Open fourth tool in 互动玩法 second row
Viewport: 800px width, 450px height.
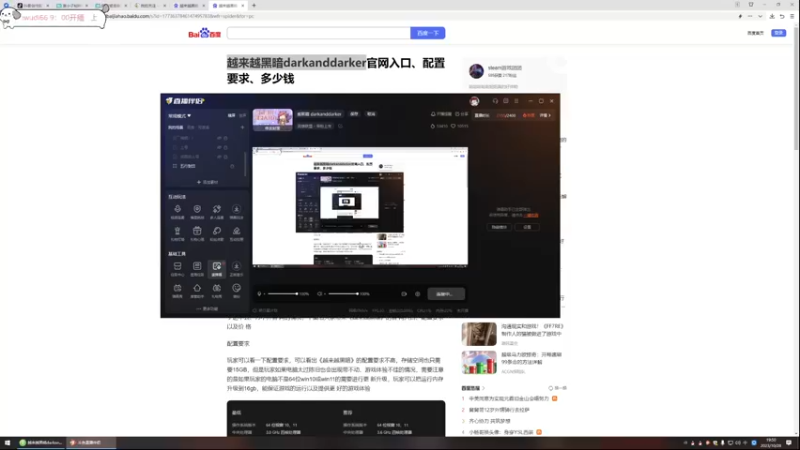(236, 234)
